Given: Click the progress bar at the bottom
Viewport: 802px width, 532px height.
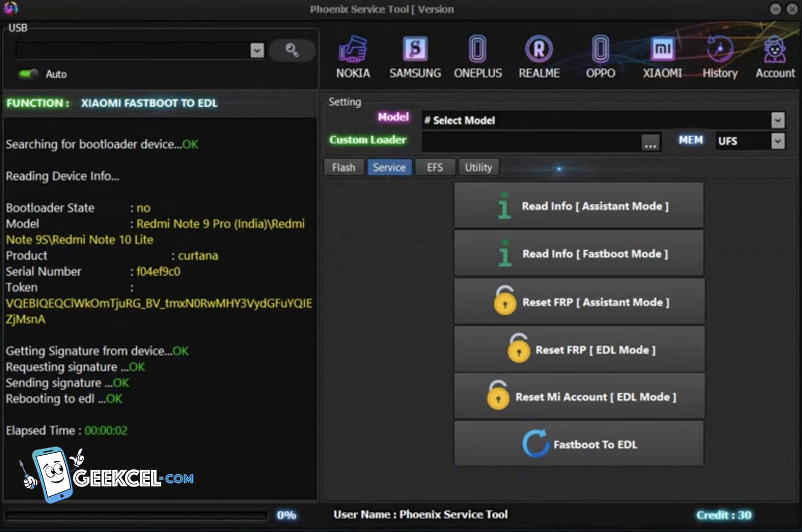Looking at the screenshot, I should (136, 515).
